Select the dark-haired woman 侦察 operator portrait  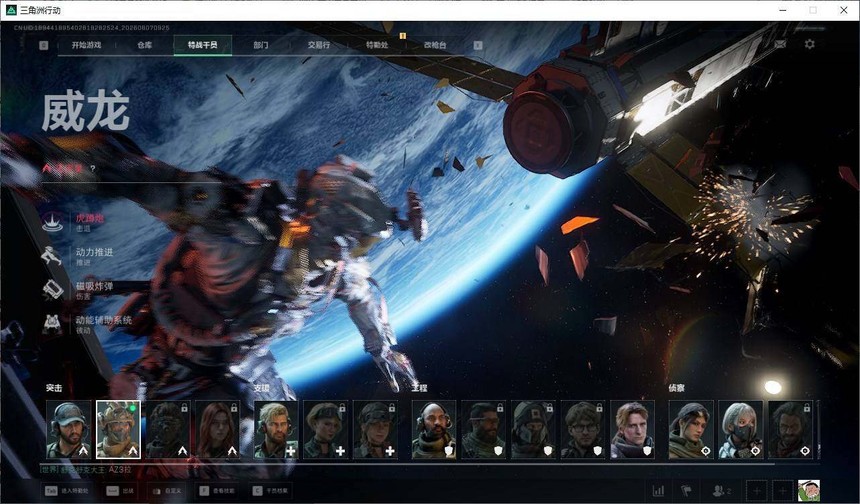[x=691, y=430]
